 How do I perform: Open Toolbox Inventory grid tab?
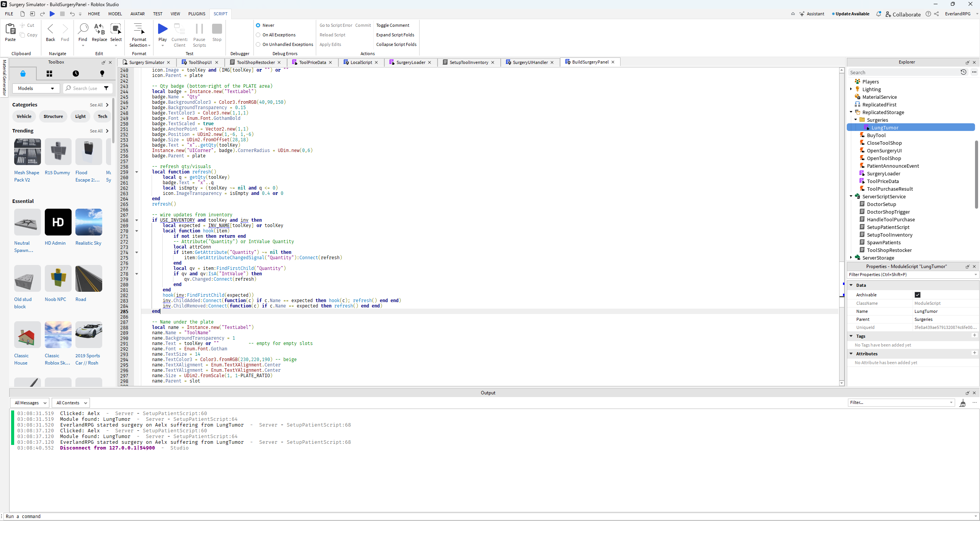(49, 74)
